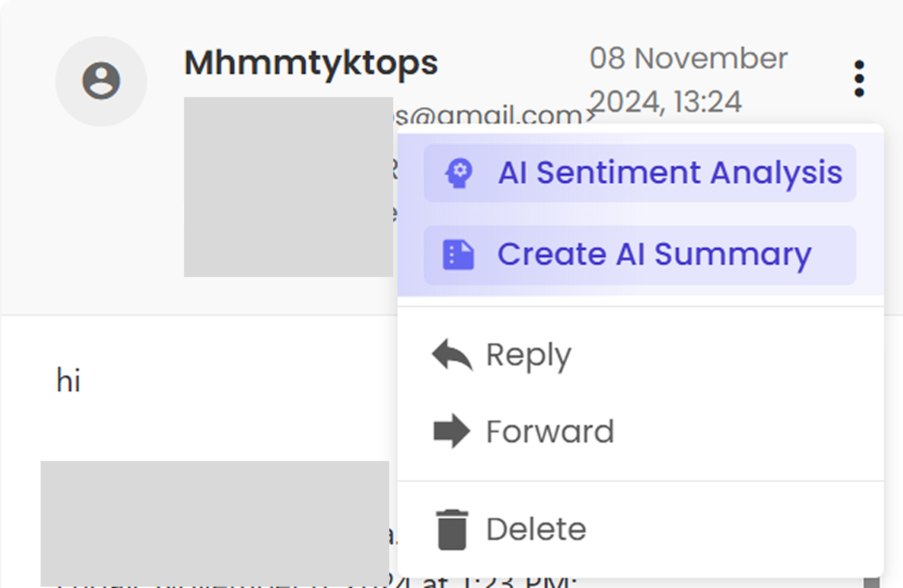Open the three-dot more options menu
Viewport: 903px width, 588px height.
[859, 79]
